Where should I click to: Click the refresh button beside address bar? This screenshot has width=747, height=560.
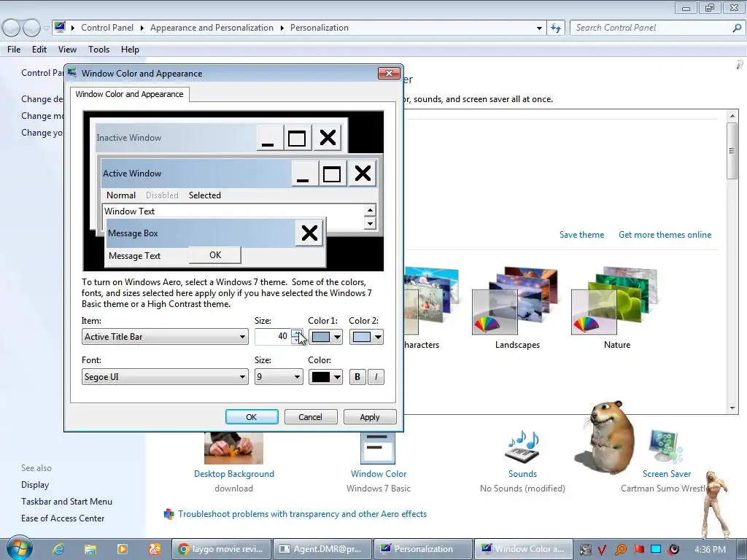(555, 28)
